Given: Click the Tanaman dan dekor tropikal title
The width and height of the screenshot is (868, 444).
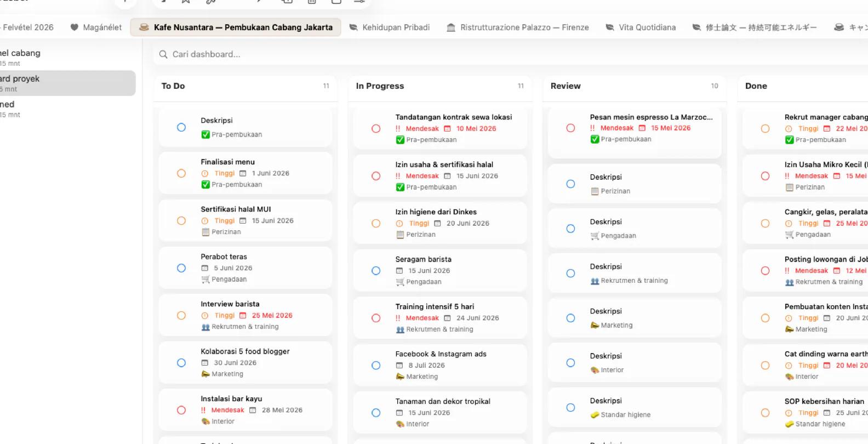Looking at the screenshot, I should (x=443, y=401).
